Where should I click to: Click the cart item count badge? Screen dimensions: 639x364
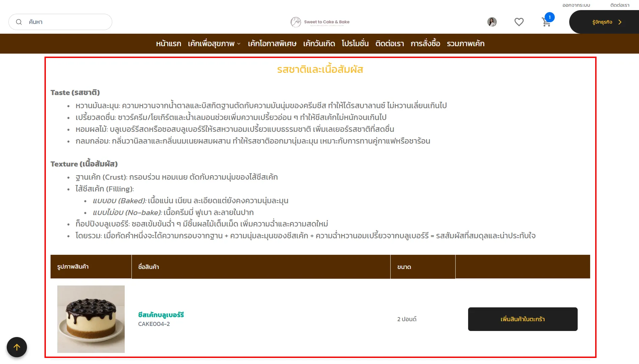(549, 17)
